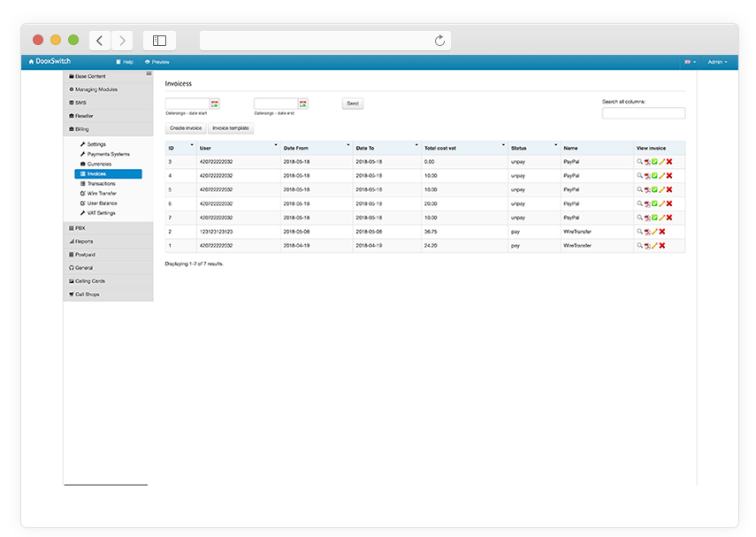Focus the Search all columns field
The width and height of the screenshot is (756, 537).
click(x=643, y=113)
